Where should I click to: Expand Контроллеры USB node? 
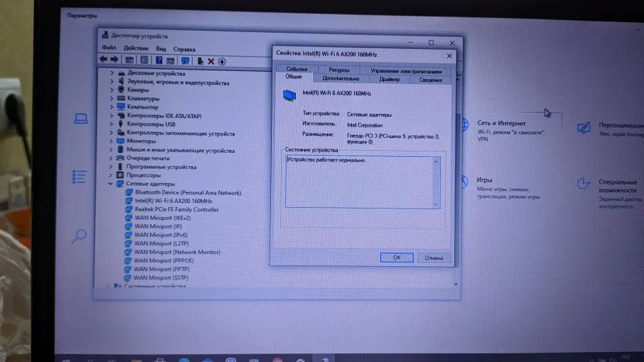pos(111,124)
